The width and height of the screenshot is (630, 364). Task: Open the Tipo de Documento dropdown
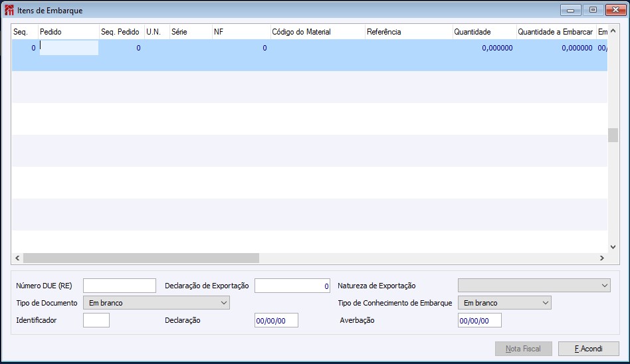click(x=156, y=303)
